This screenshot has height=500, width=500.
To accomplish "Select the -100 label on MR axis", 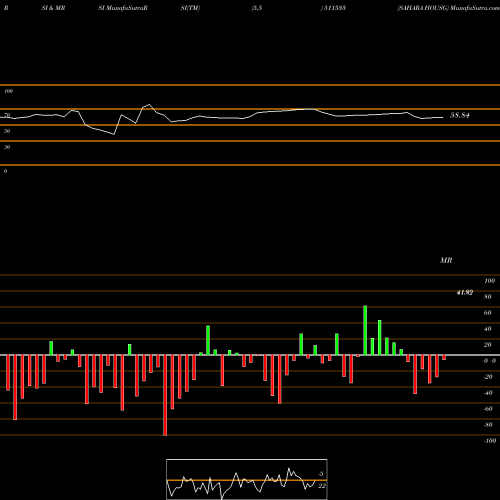I will click(x=490, y=441).
